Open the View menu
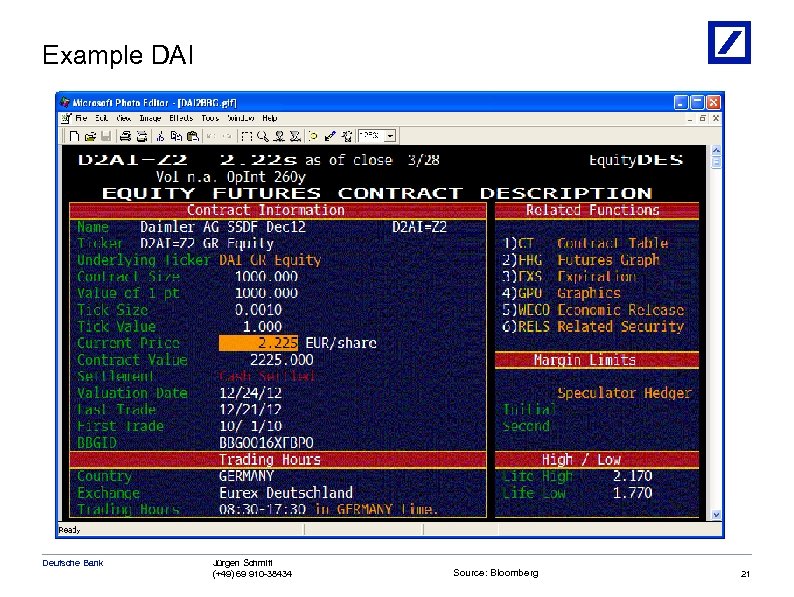The width and height of the screenshot is (794, 597). click(x=124, y=118)
